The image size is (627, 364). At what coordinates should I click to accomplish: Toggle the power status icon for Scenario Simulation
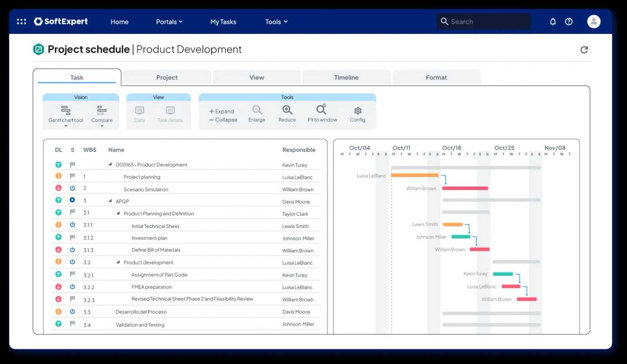72,188
